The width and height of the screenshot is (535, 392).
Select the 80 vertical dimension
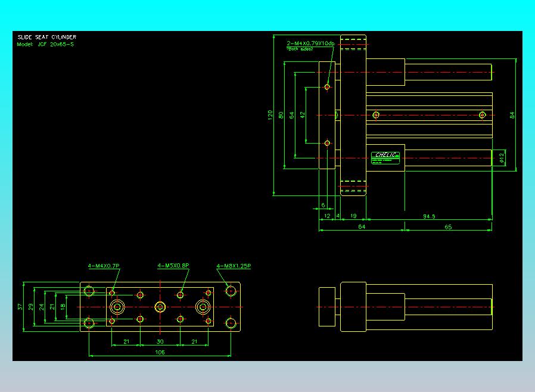pyautogui.click(x=281, y=116)
